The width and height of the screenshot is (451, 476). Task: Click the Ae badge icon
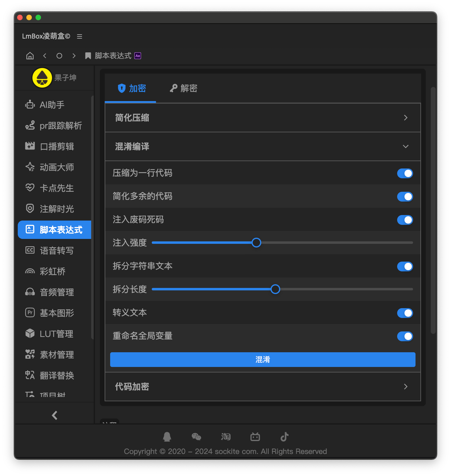coord(138,56)
